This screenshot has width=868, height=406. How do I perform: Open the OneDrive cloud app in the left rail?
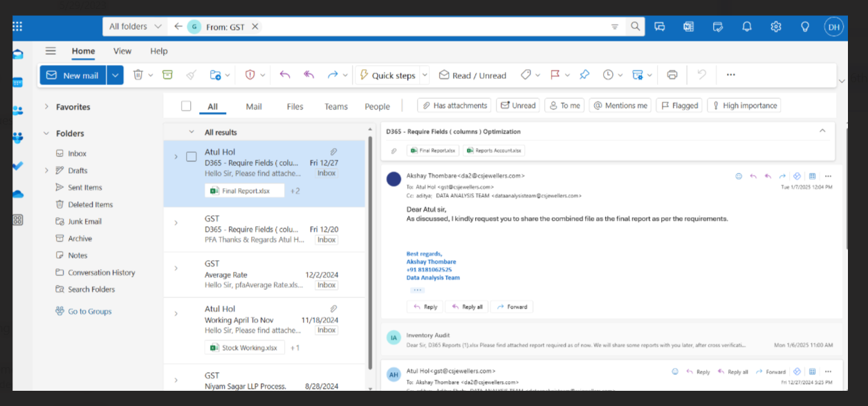(x=17, y=194)
